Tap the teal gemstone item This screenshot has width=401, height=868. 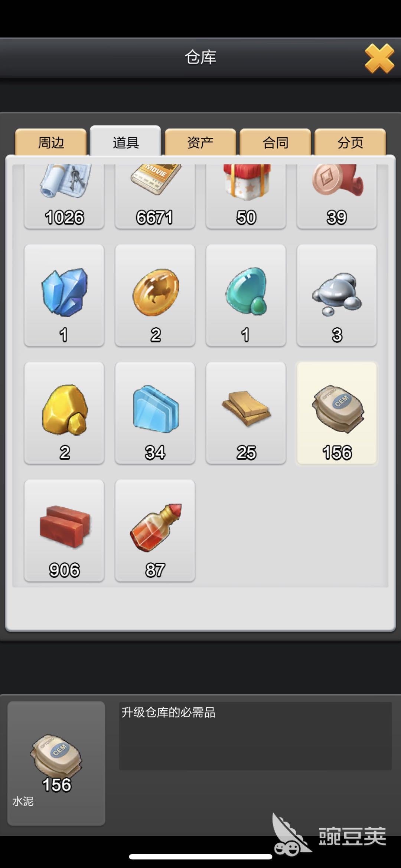(x=246, y=295)
